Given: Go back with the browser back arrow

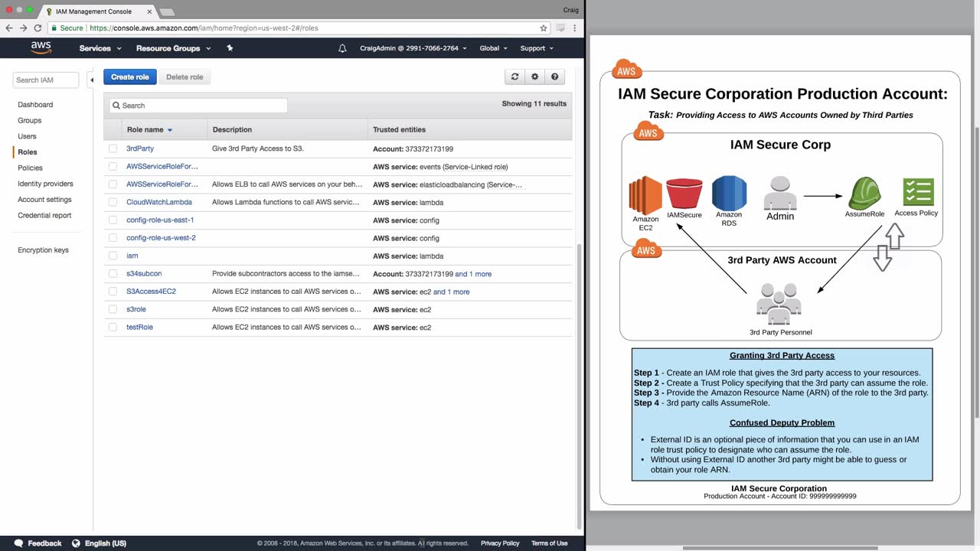Looking at the screenshot, I should click(9, 28).
